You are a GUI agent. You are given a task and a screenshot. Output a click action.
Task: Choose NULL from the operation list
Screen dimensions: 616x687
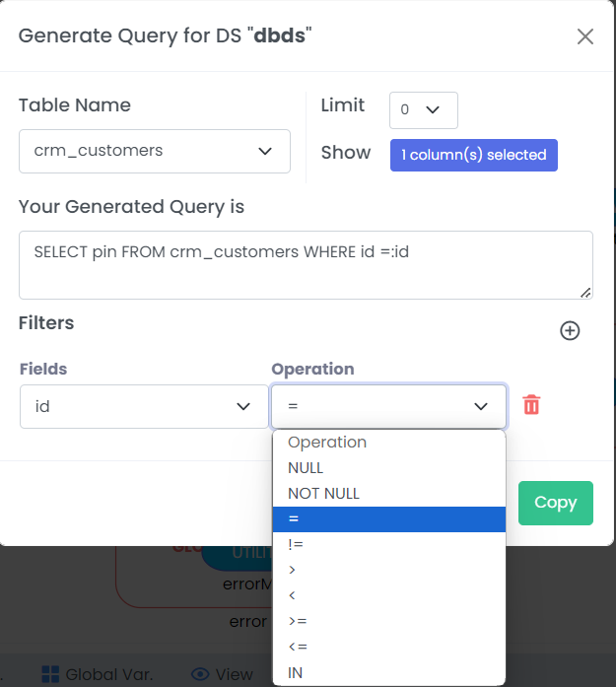[x=389, y=468]
